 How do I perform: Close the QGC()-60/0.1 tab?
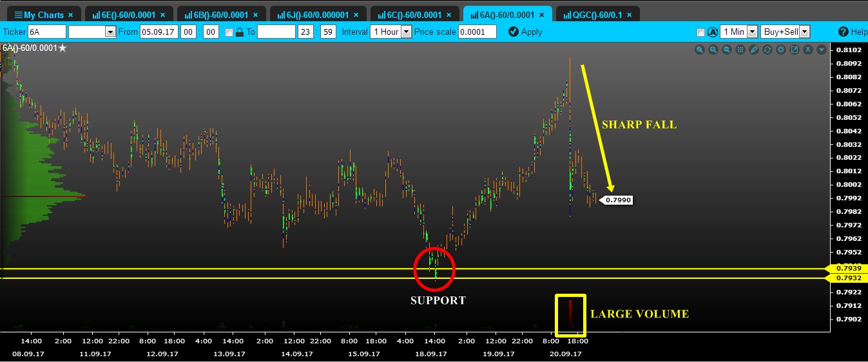click(x=628, y=15)
